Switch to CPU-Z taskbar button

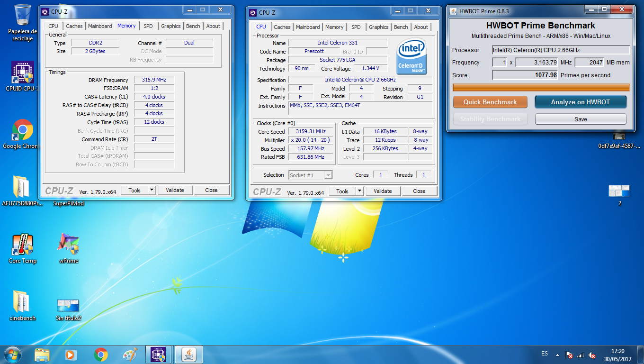coord(158,354)
